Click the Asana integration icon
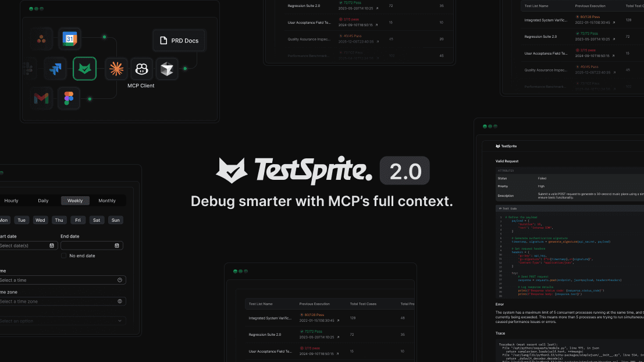Viewport: 644px width, 362px height. tap(41, 39)
